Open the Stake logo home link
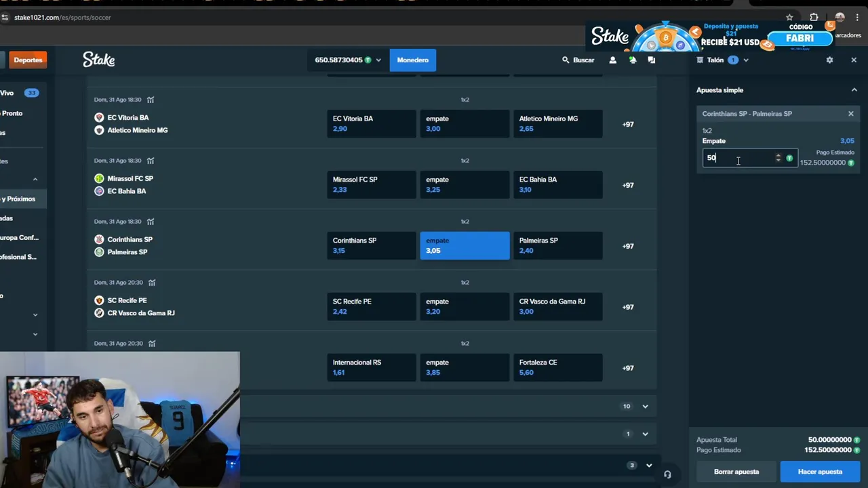 click(99, 60)
